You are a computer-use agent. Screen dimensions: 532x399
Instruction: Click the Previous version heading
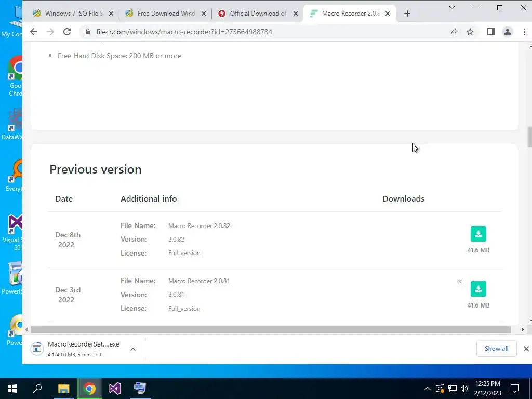point(96,169)
